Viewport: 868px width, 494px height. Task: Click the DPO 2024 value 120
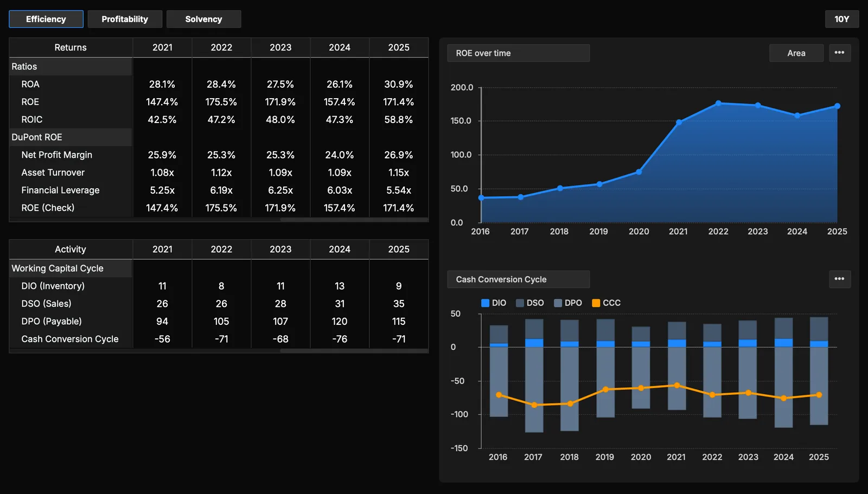tap(340, 321)
